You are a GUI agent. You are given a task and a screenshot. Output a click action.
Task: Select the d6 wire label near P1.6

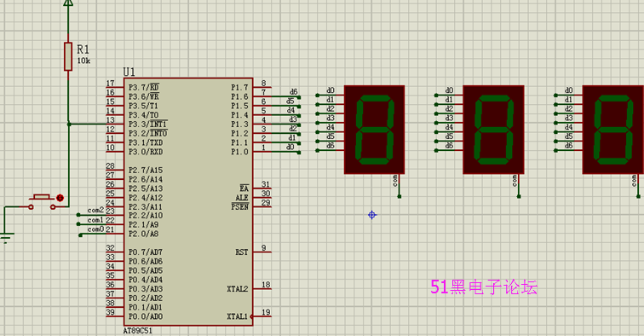(293, 92)
